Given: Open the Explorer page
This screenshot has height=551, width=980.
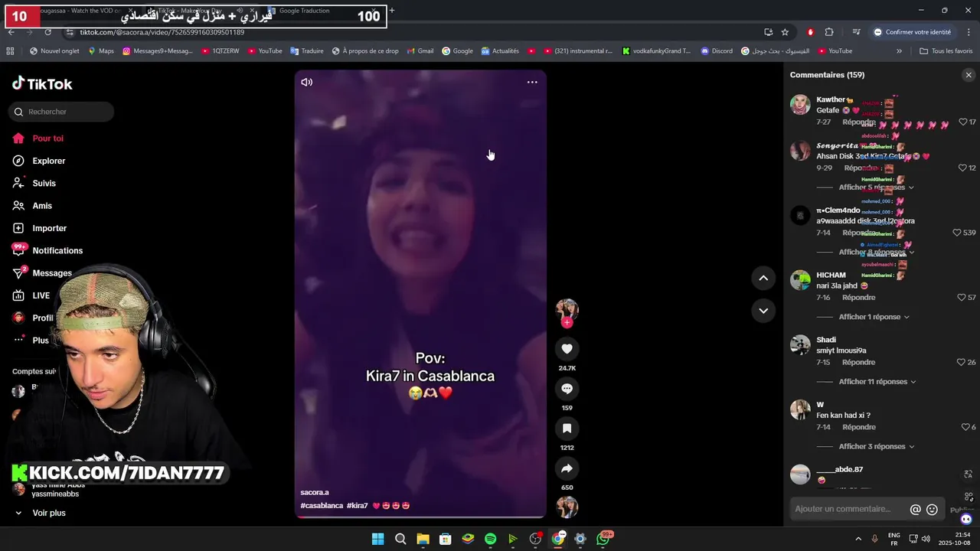Looking at the screenshot, I should point(48,161).
